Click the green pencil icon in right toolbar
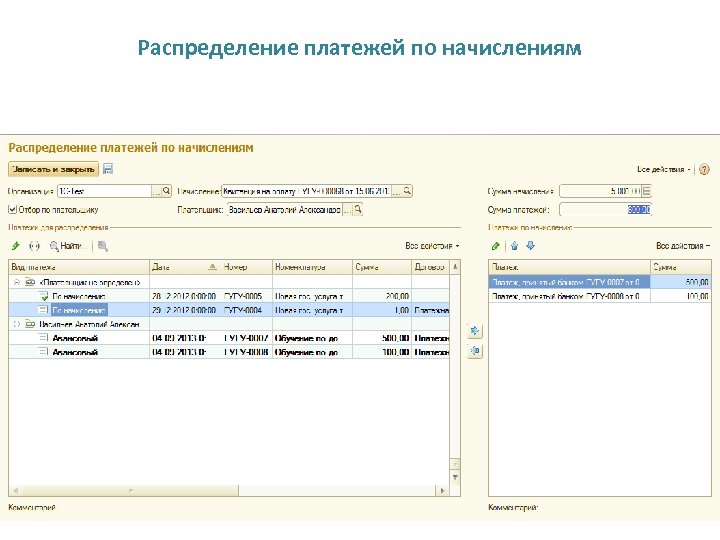This screenshot has height=540, width=720. tap(495, 246)
